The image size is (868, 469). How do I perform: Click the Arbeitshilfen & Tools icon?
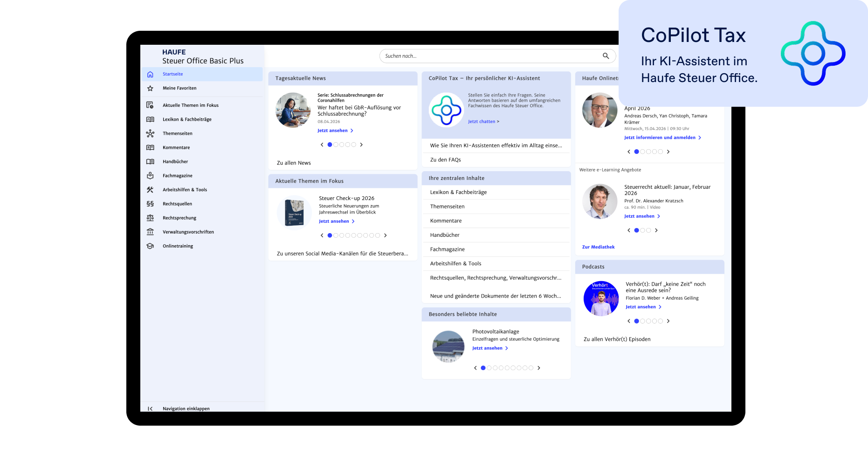click(x=150, y=190)
